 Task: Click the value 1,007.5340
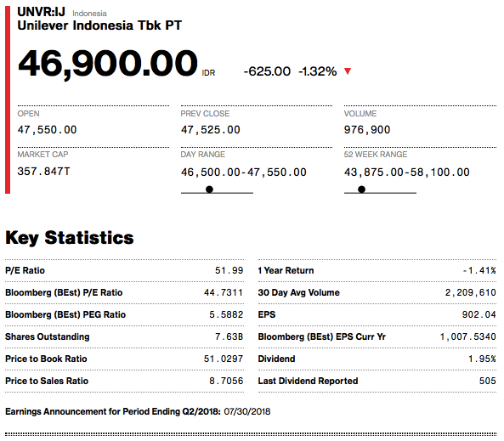468,336
